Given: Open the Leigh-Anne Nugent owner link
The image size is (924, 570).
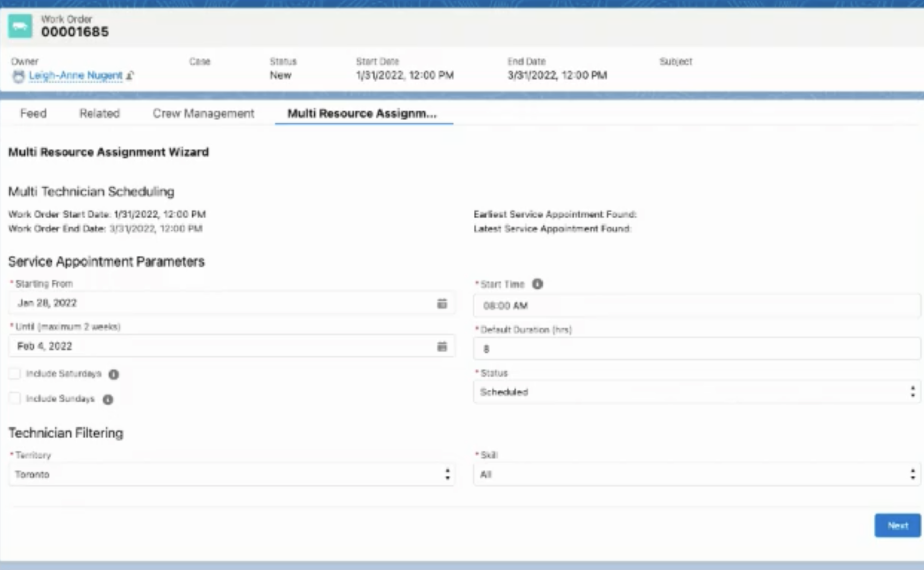Looking at the screenshot, I should 75,76.
